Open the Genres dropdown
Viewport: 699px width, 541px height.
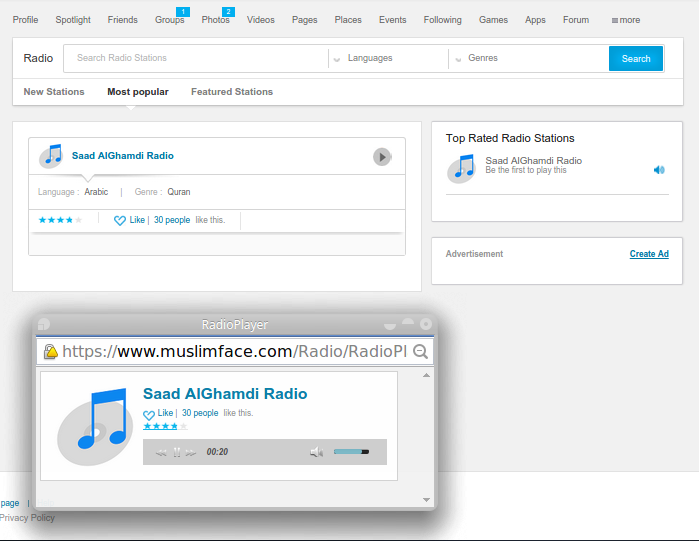[x=529, y=58]
